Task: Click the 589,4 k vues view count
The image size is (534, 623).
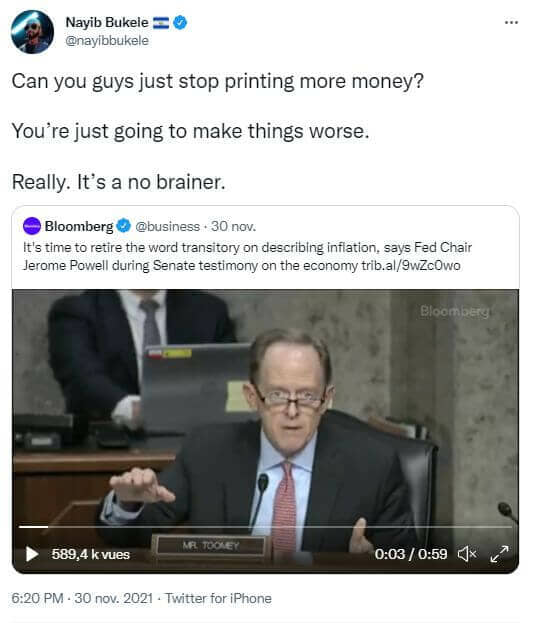Action: 91,554
